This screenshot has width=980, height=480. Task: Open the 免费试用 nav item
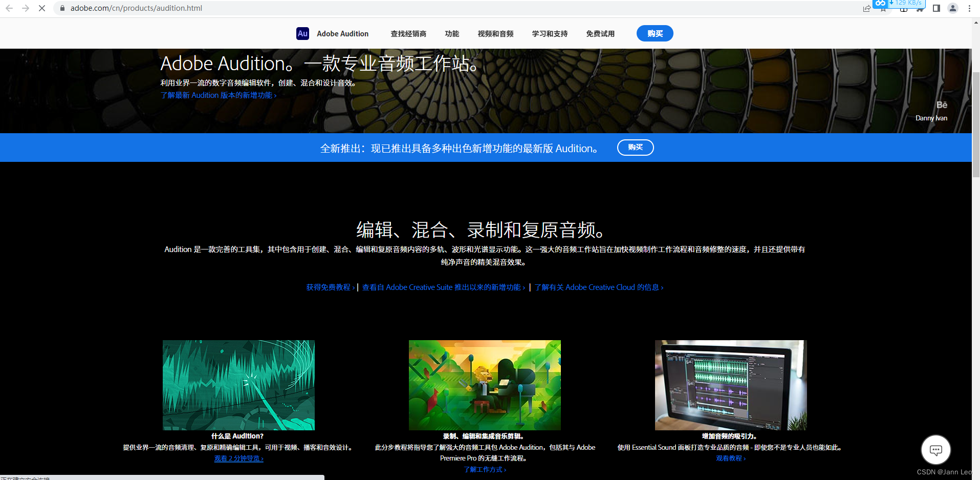[x=600, y=34]
